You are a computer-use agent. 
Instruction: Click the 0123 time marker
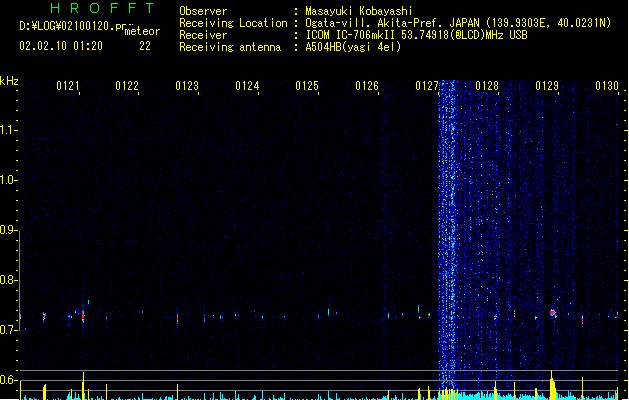tap(187, 85)
